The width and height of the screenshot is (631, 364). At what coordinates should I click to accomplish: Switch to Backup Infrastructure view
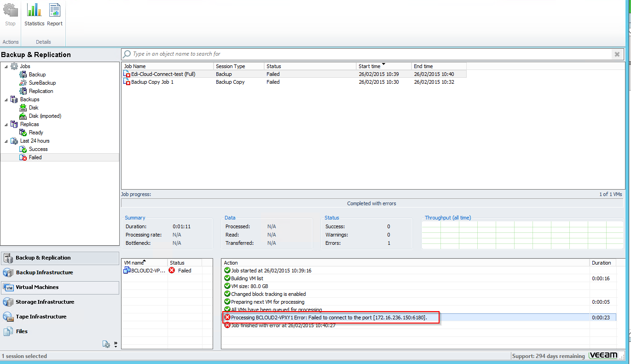[x=60, y=272]
